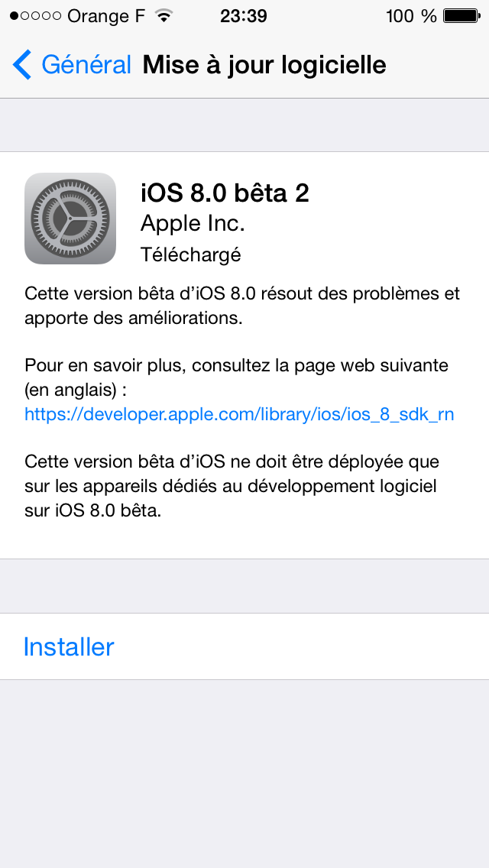Tap the back chevron arrow
The height and width of the screenshot is (868, 489).
(22, 65)
